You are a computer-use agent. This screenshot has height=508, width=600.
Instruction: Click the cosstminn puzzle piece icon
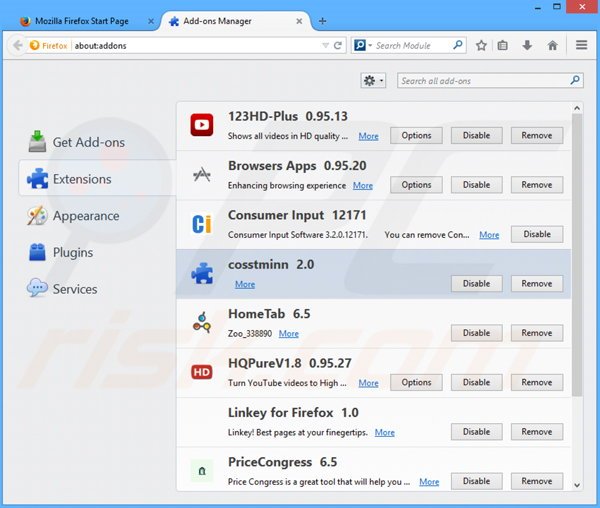pos(202,273)
